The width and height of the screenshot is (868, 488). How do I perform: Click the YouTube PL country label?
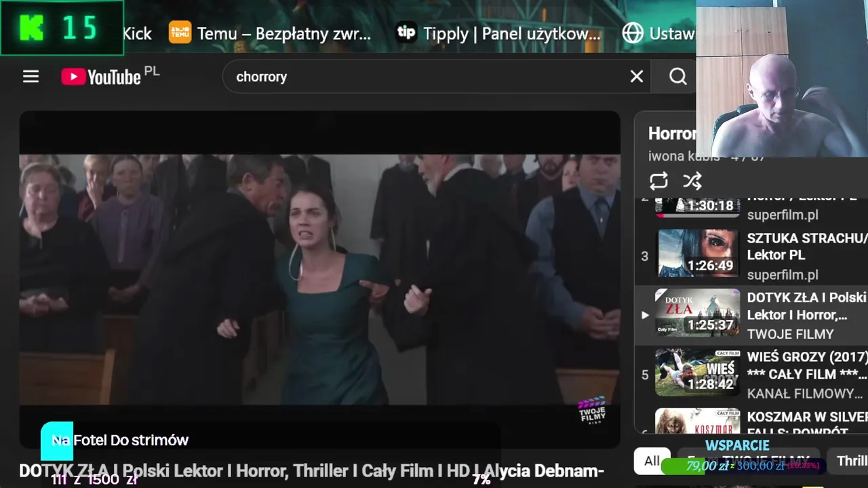click(x=152, y=70)
